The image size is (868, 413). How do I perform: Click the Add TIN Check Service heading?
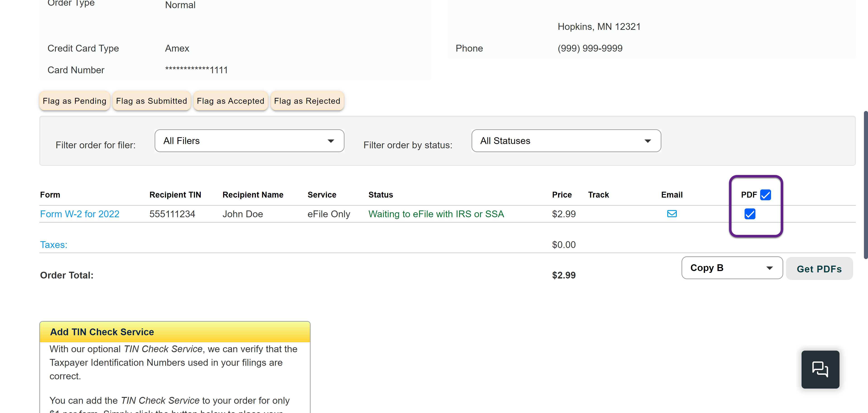(102, 332)
